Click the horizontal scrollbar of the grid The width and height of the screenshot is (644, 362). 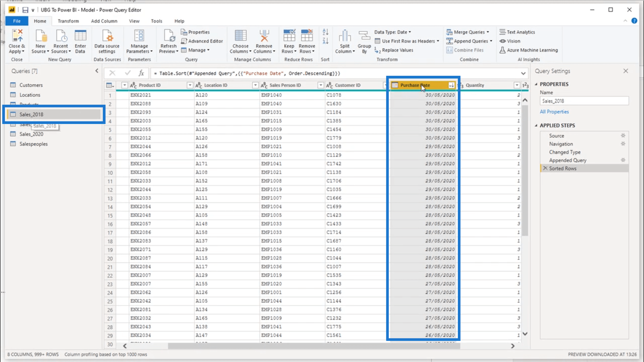314,346
